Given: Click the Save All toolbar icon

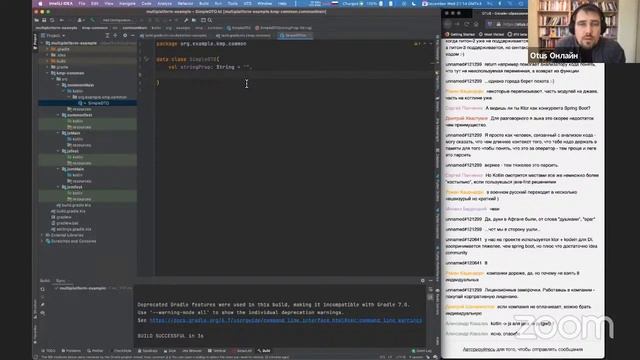Looking at the screenshot, I should (x=44, y=20).
